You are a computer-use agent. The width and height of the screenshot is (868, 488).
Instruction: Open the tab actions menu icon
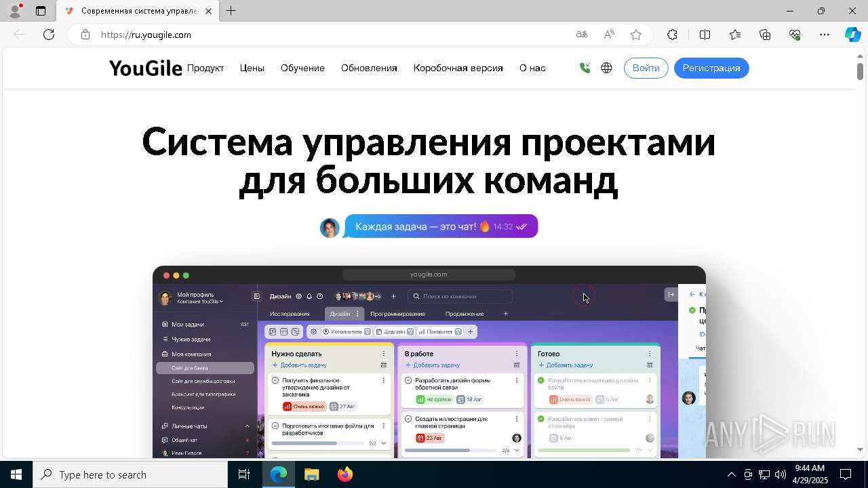pyautogui.click(x=41, y=11)
